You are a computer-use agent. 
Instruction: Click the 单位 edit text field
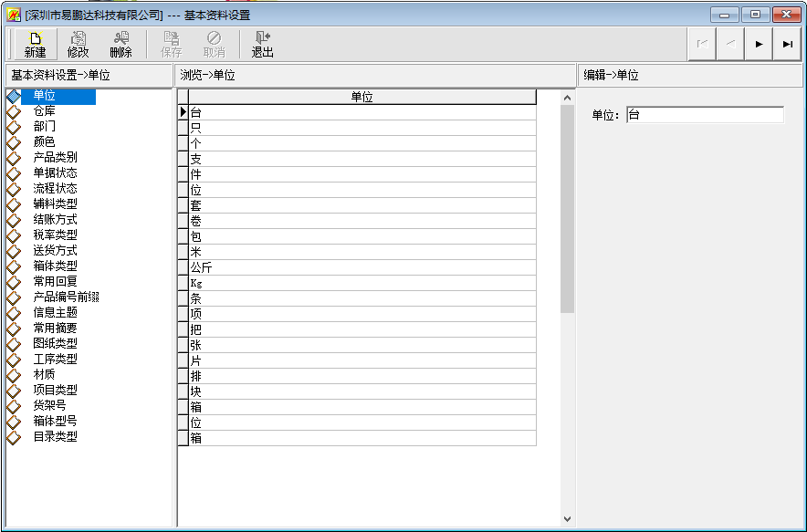pyautogui.click(x=705, y=115)
